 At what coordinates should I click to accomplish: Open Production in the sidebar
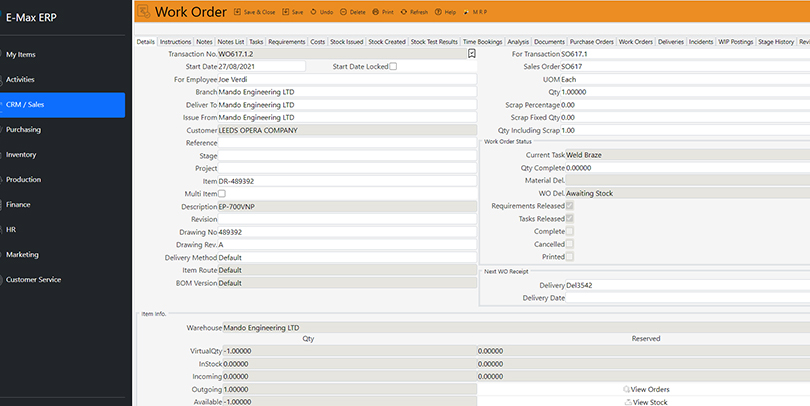[24, 180]
